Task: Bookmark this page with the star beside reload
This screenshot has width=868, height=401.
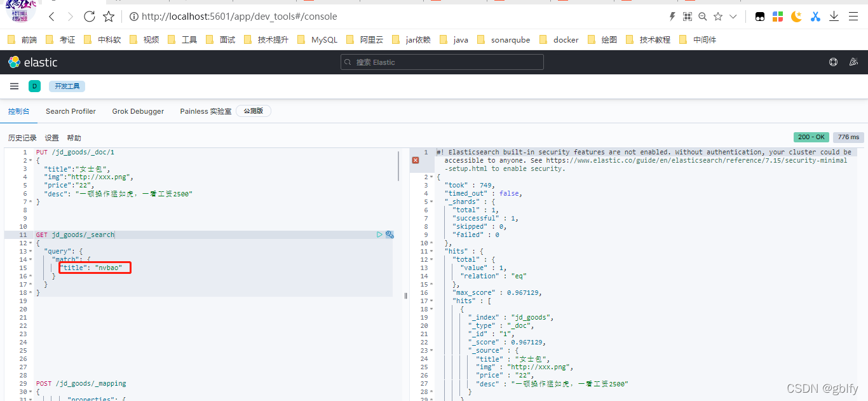Action: pos(109,17)
